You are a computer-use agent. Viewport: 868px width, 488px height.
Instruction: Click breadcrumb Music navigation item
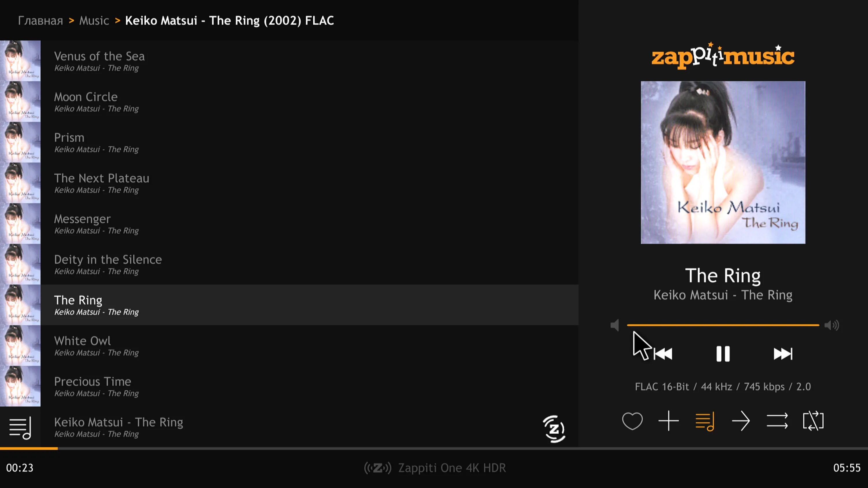(94, 20)
